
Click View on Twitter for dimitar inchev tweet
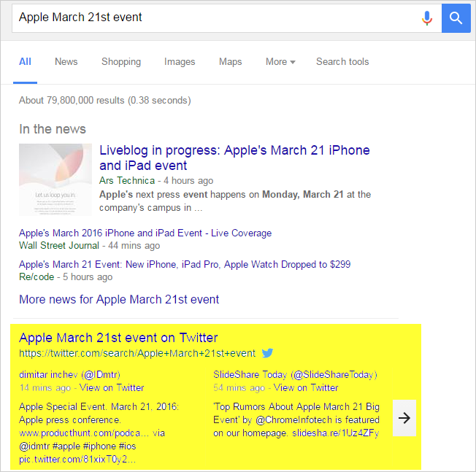(x=112, y=387)
